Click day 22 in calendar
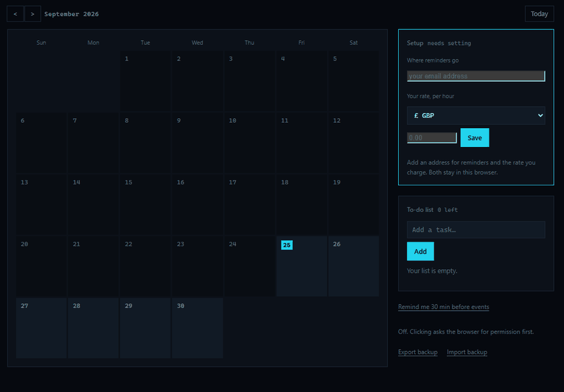The image size is (564, 392). tap(145, 266)
